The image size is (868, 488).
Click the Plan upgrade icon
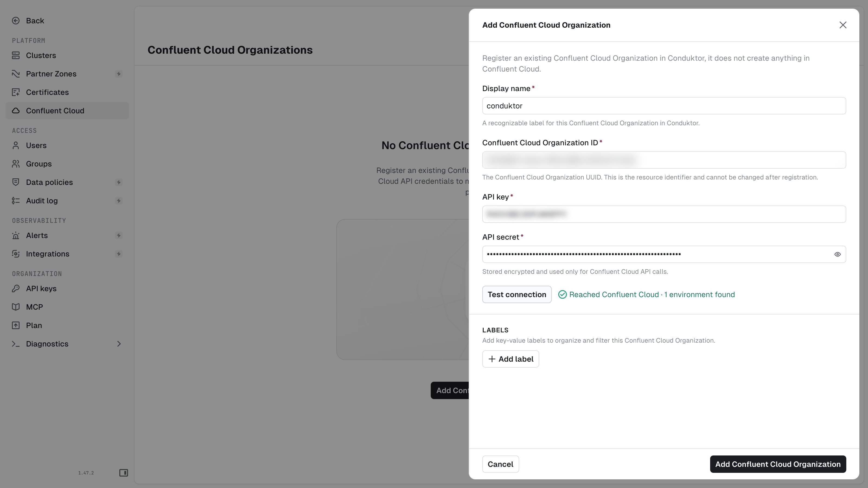16,326
